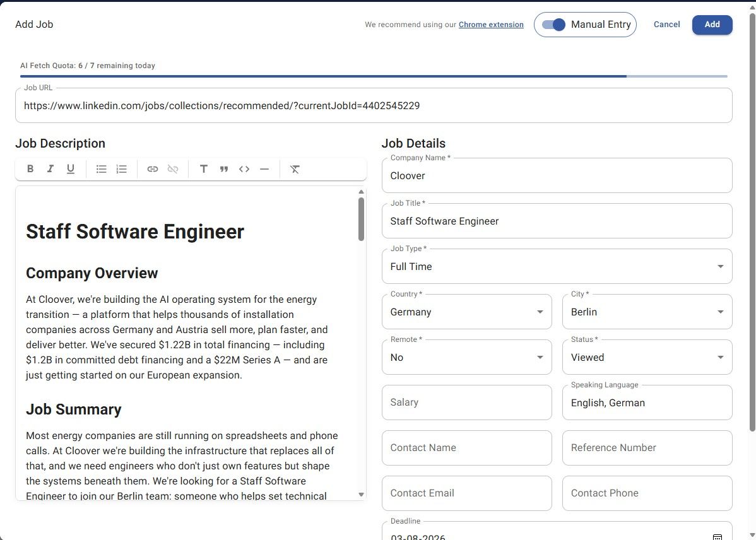This screenshot has height=540, width=756.
Task: Expand the Remote dropdown set to No
Action: [x=467, y=357]
